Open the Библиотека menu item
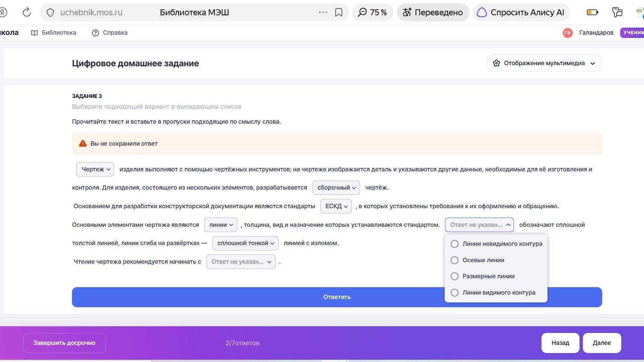 54,33
